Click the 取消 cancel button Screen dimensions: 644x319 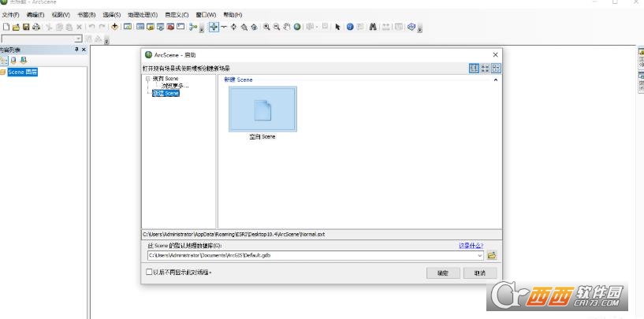480,273
